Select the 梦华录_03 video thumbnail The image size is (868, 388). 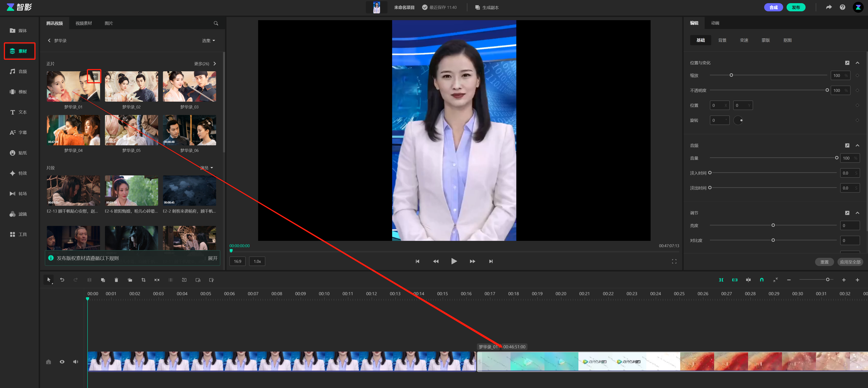click(189, 86)
